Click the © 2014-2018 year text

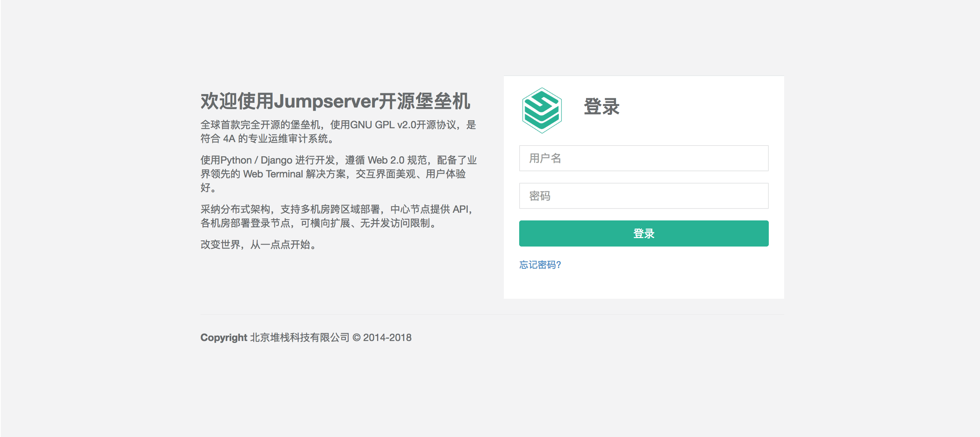[382, 338]
